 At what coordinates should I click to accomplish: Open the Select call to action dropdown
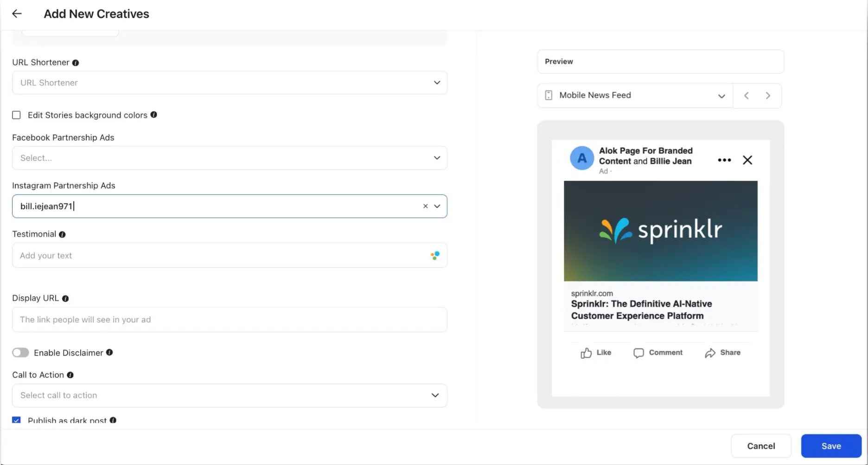230,395
